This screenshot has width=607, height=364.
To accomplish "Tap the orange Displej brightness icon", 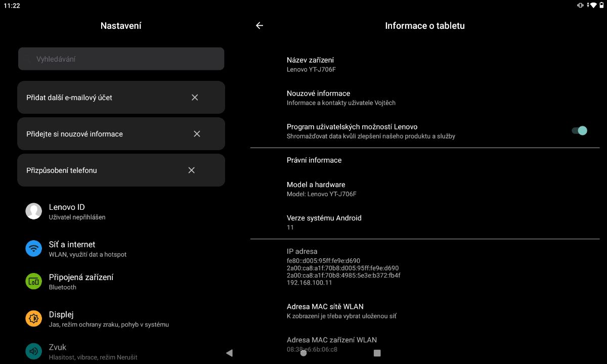I will pos(33,318).
